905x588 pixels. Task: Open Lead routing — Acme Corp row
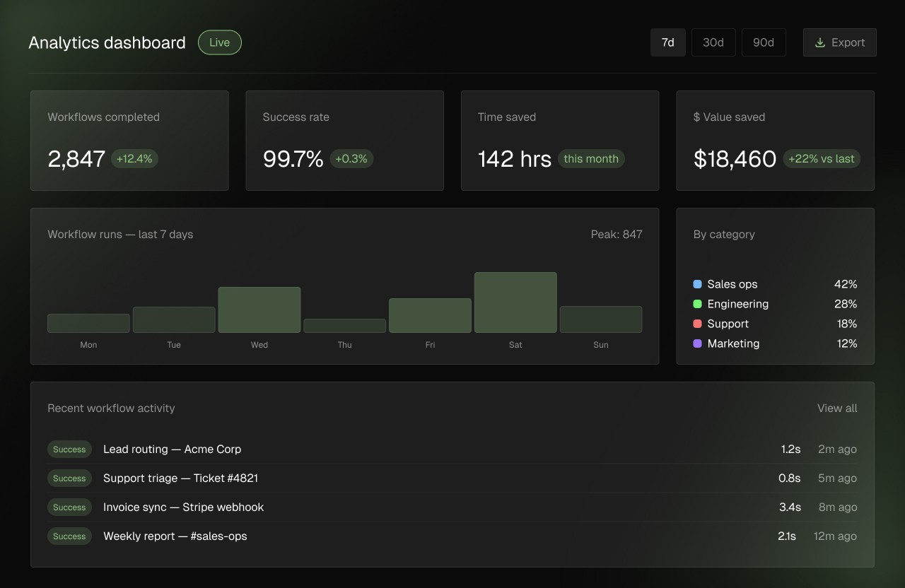pyautogui.click(x=452, y=449)
